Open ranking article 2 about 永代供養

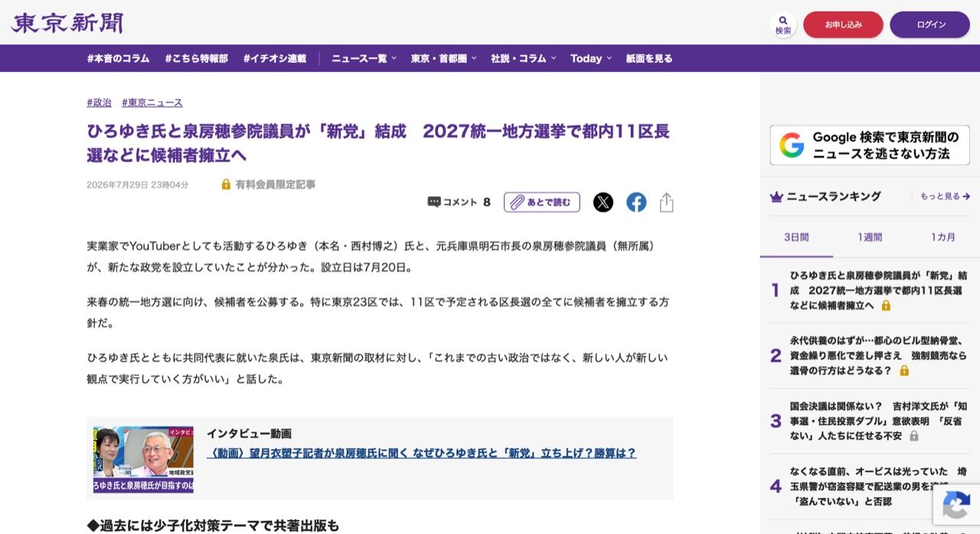click(879, 355)
